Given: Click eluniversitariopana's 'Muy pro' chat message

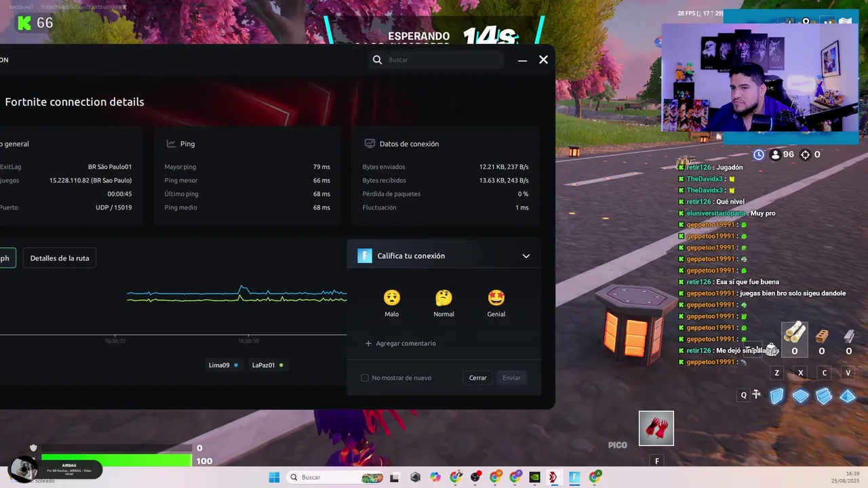Looking at the screenshot, I should pyautogui.click(x=763, y=213).
